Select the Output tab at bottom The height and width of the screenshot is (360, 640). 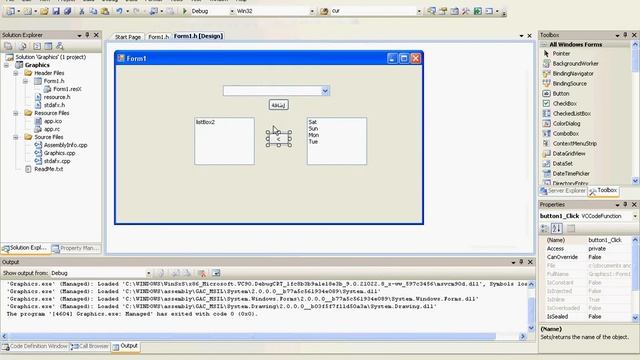pos(125,346)
